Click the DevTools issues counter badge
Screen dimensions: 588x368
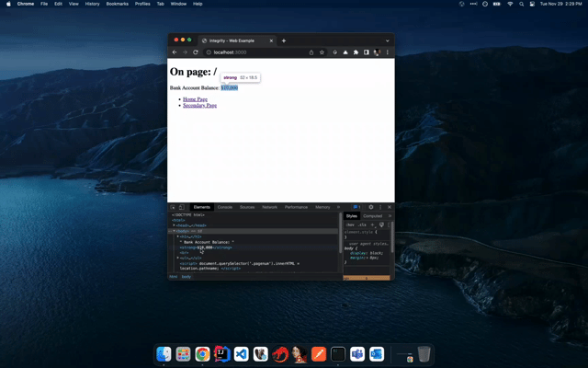356,207
